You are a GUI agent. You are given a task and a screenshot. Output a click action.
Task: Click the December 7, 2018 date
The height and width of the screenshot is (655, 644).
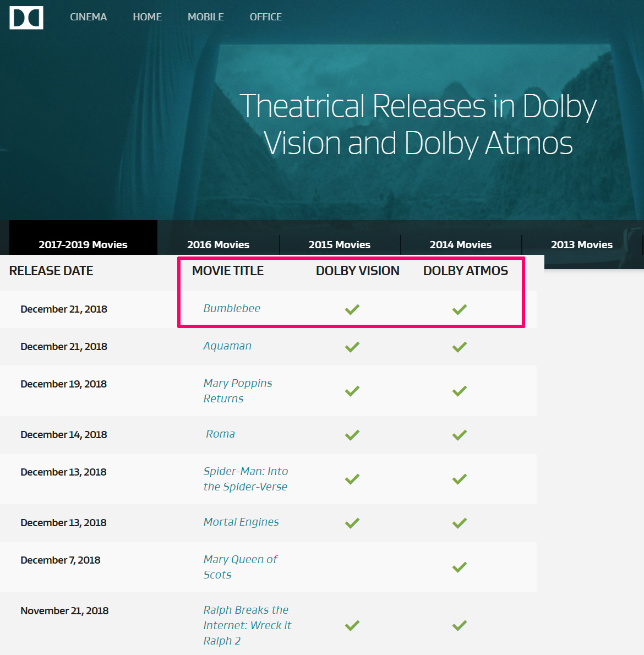(61, 560)
